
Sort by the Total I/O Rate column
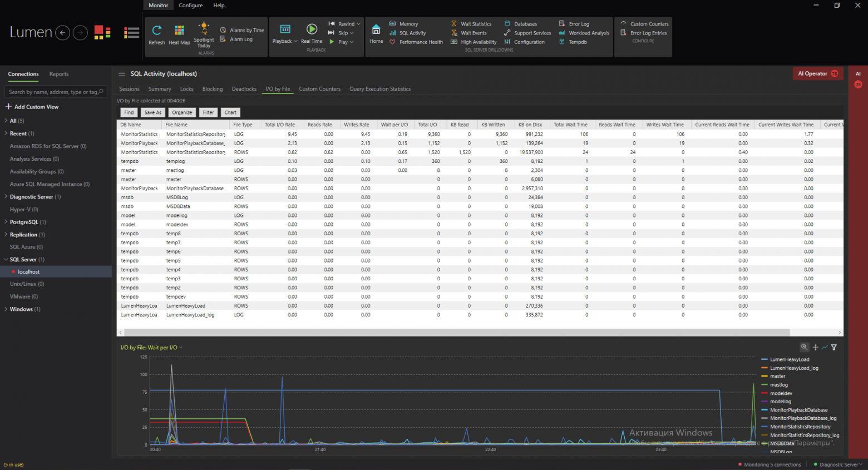click(x=280, y=125)
